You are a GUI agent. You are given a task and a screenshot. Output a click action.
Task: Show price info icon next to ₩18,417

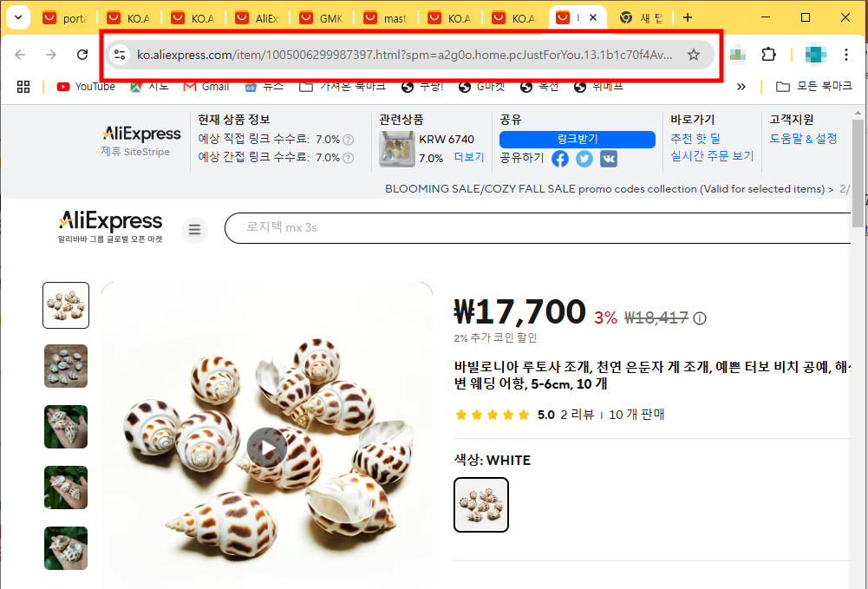click(700, 318)
